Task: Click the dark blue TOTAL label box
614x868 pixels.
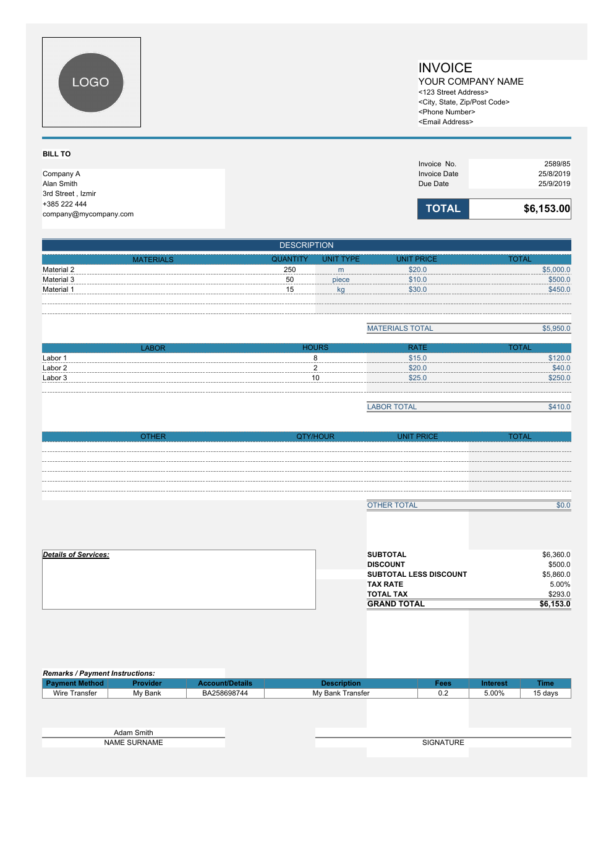Action: tap(443, 209)
